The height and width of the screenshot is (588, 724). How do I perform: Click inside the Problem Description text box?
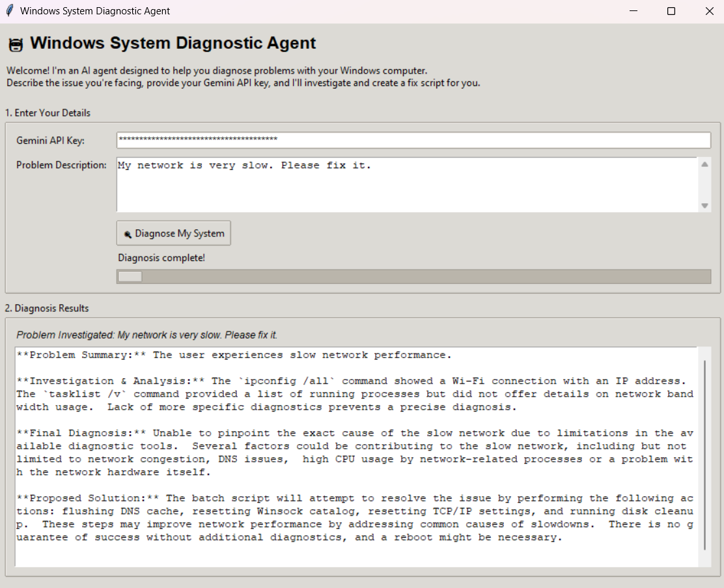point(408,184)
